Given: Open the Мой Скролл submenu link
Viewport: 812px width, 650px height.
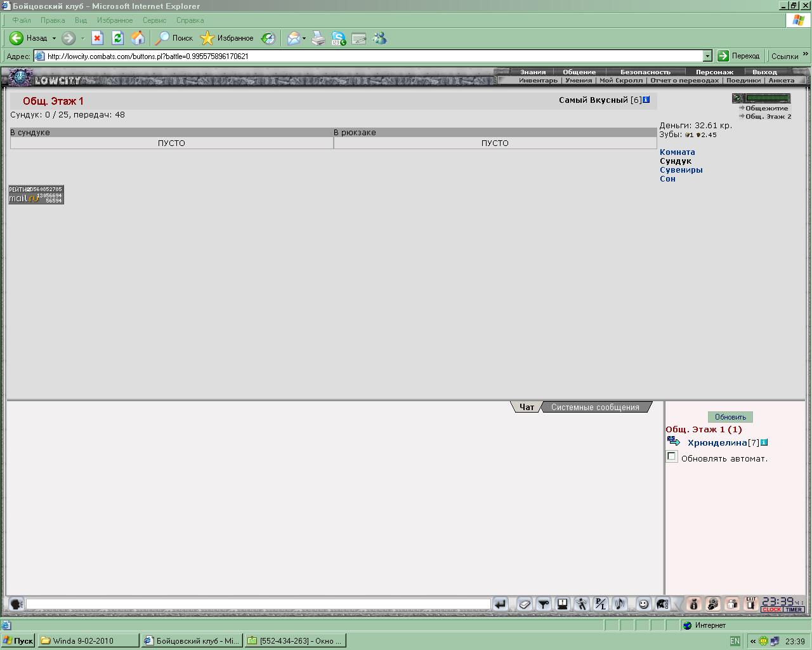Looking at the screenshot, I should (621, 81).
